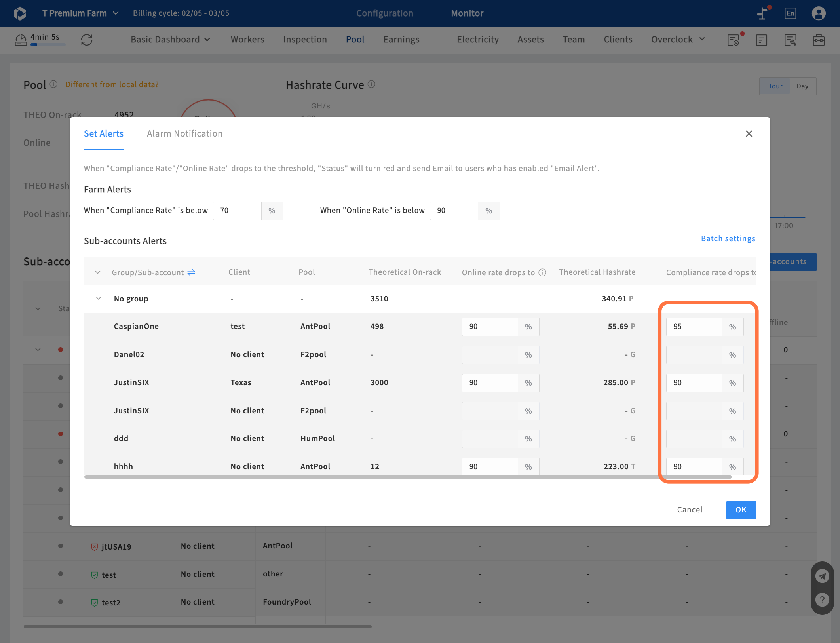The width and height of the screenshot is (840, 643).
Task: Select the Set Alerts tab
Action: [x=104, y=134]
